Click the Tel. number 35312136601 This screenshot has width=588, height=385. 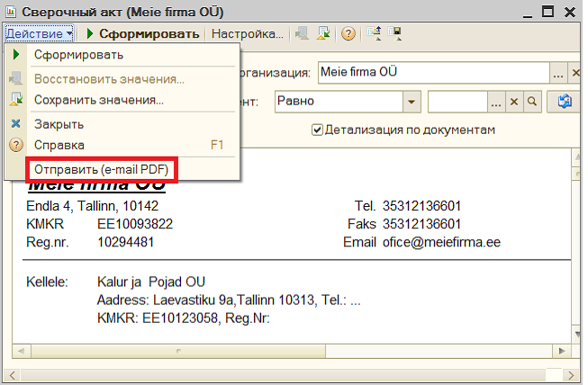point(421,206)
